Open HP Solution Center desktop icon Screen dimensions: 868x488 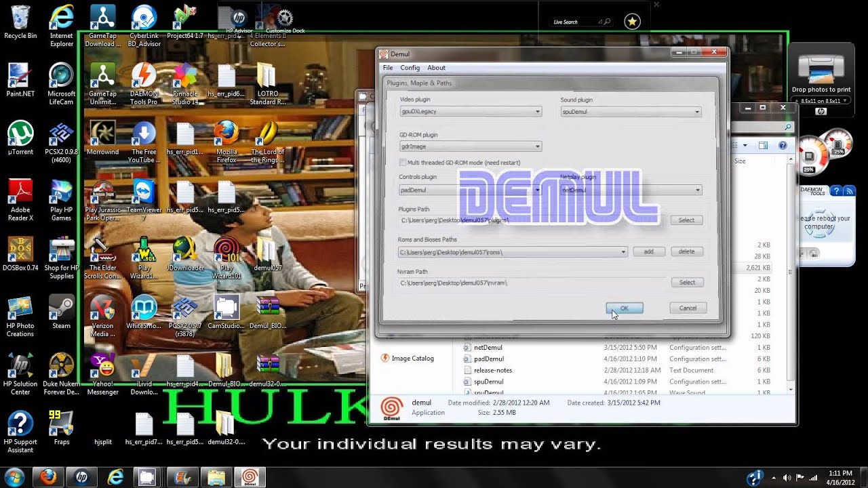[20, 375]
